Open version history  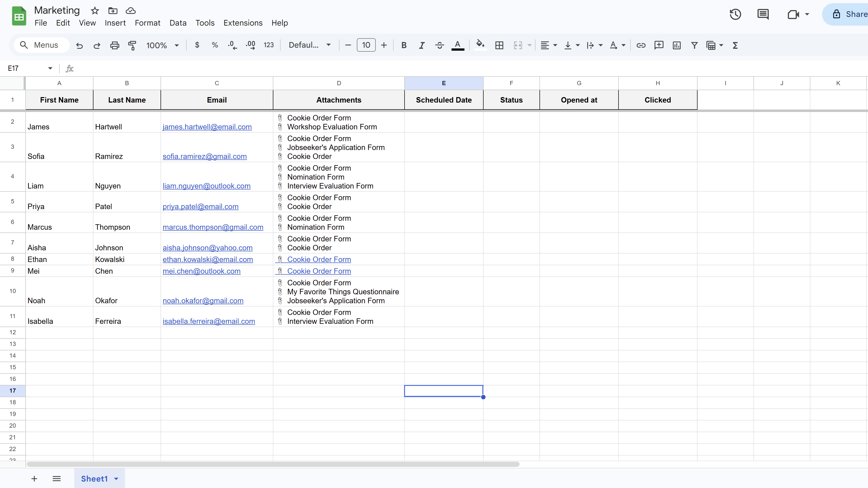point(735,14)
